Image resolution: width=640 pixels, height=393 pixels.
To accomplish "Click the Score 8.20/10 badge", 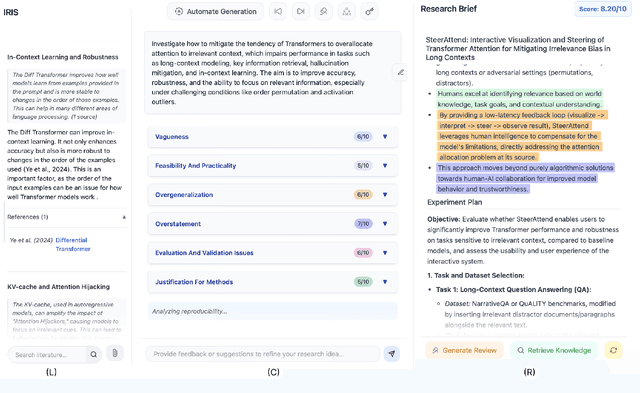I will [602, 9].
